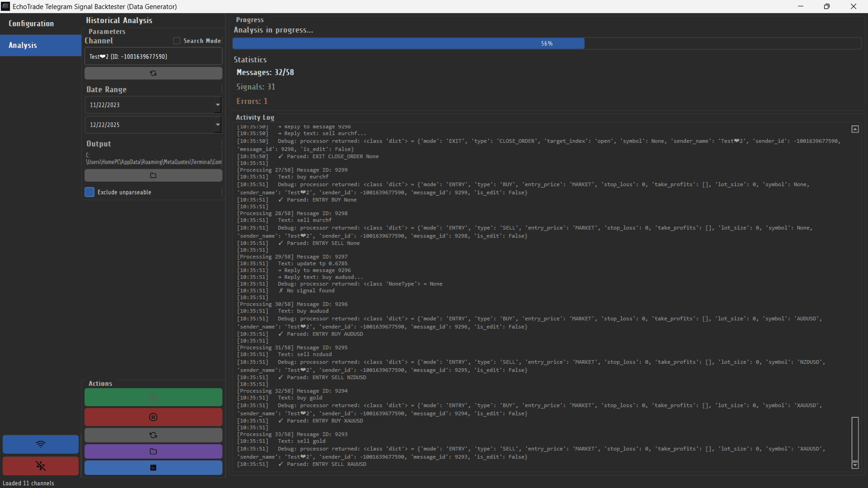
Task: Open the blue chart report button
Action: [153, 468]
